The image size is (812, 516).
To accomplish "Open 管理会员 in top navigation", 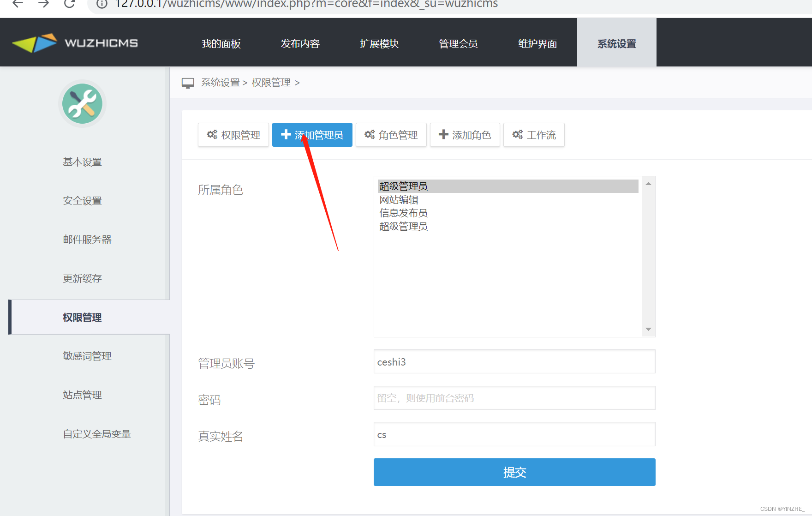I will click(x=458, y=43).
